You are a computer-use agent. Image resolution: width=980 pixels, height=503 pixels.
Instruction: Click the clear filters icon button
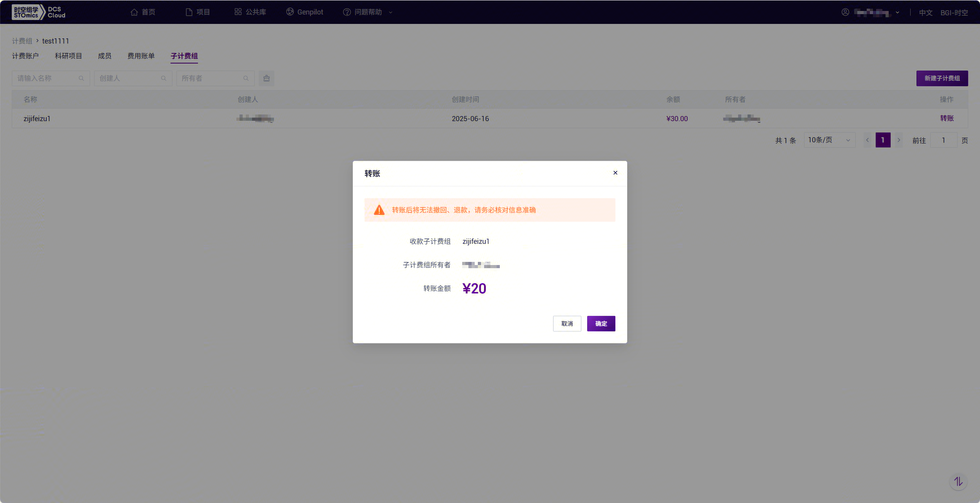(267, 78)
